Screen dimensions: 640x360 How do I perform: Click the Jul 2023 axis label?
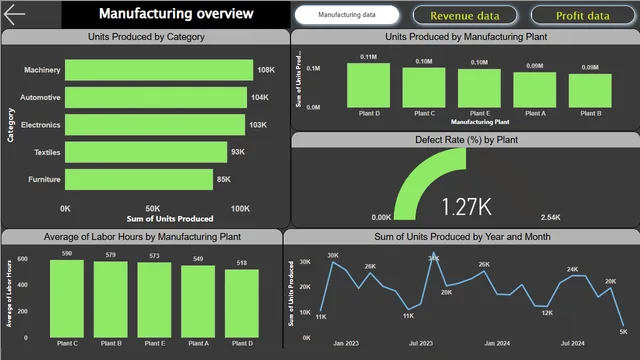(421, 343)
